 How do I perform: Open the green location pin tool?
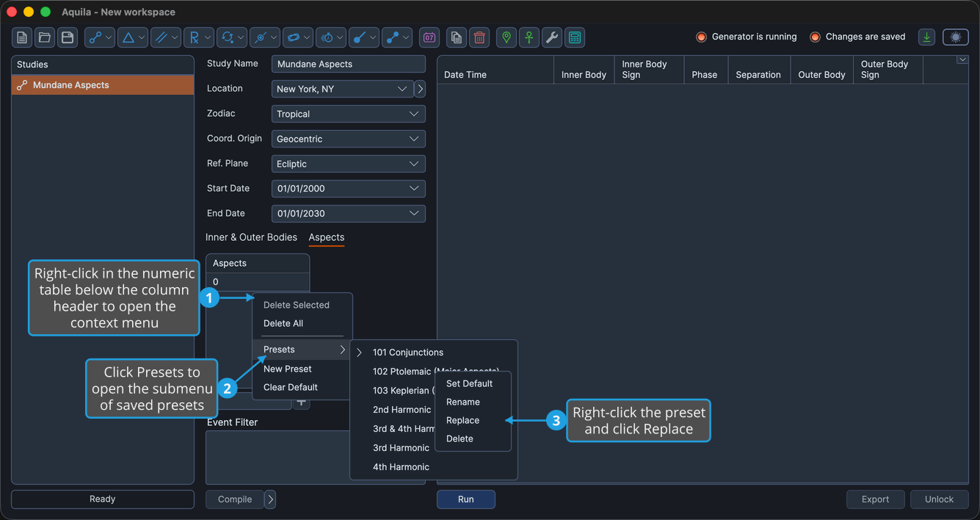click(x=507, y=37)
